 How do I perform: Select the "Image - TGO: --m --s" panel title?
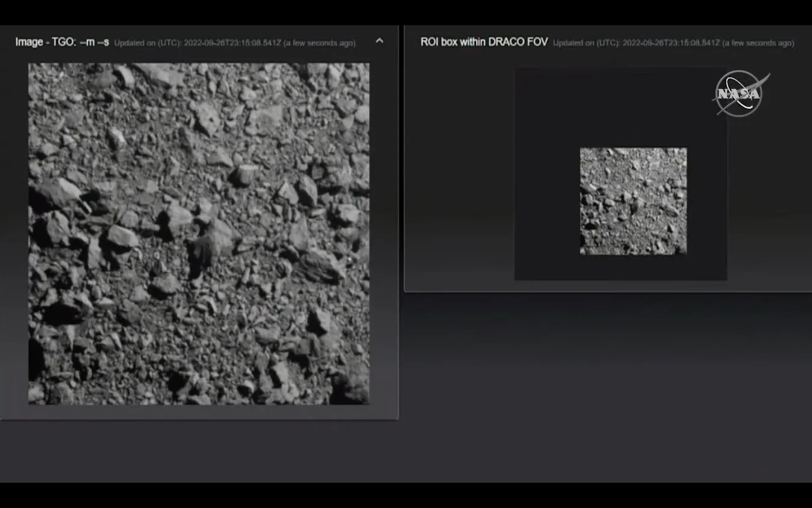[x=62, y=42]
